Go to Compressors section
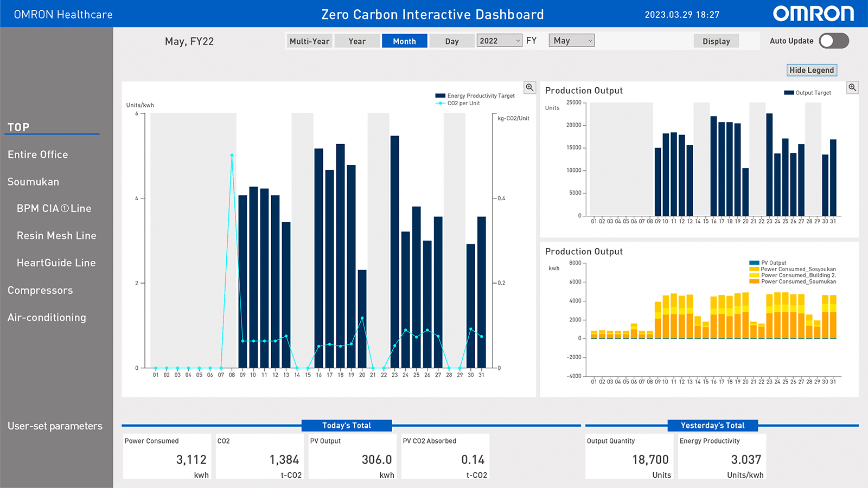The height and width of the screenshot is (488, 868). pyautogui.click(x=40, y=290)
